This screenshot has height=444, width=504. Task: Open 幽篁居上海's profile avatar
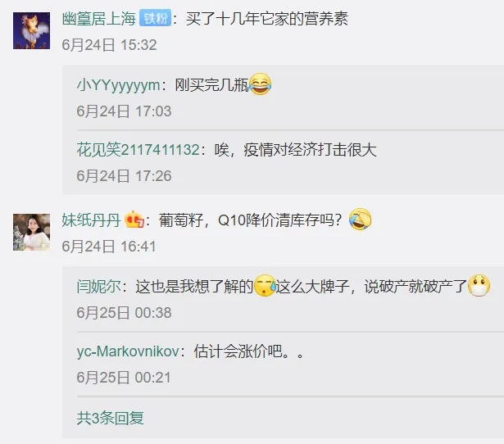tap(31, 30)
